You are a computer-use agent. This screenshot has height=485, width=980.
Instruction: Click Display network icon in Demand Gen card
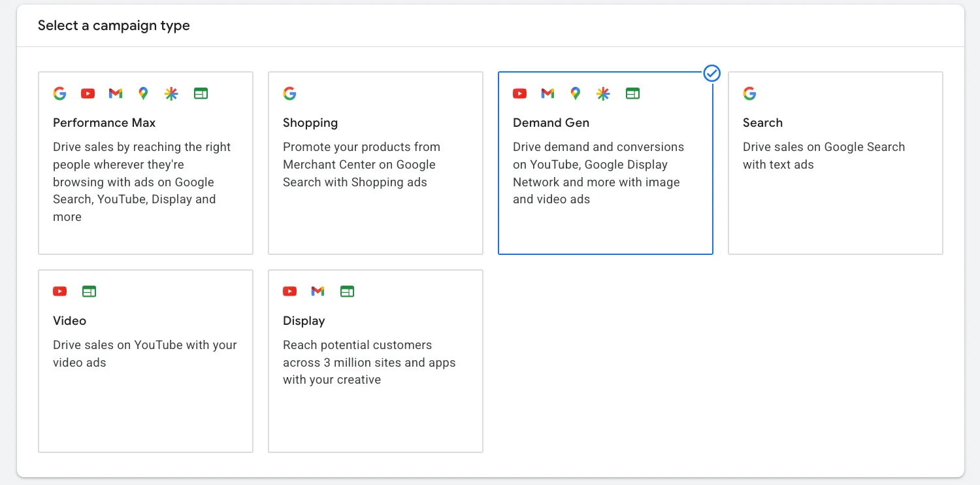pyautogui.click(x=632, y=93)
